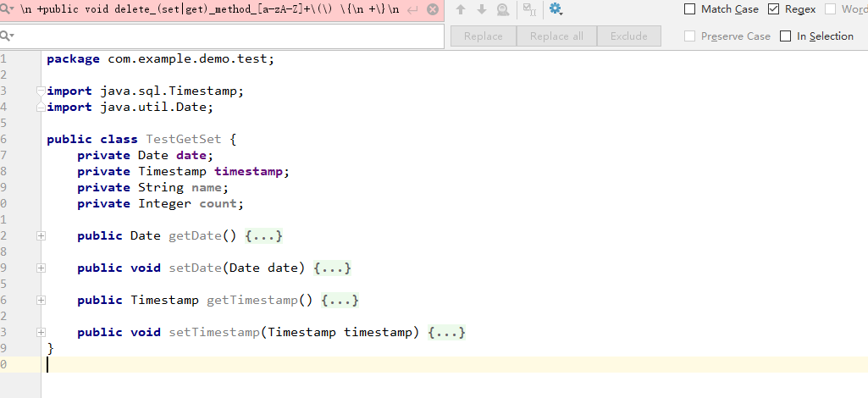868x398 pixels.
Task: Expand {...} placeholder after getDate()
Action: [x=263, y=235]
